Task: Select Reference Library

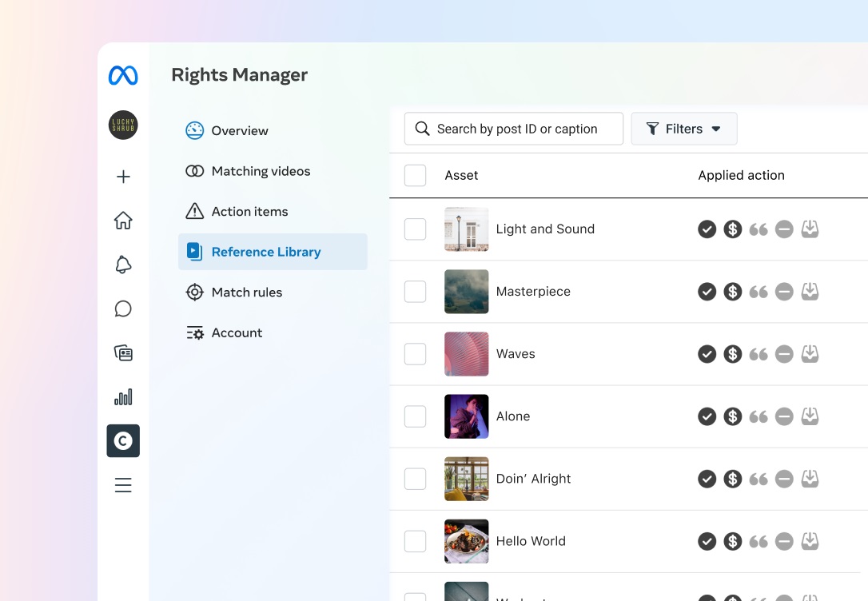Action: pos(273,252)
